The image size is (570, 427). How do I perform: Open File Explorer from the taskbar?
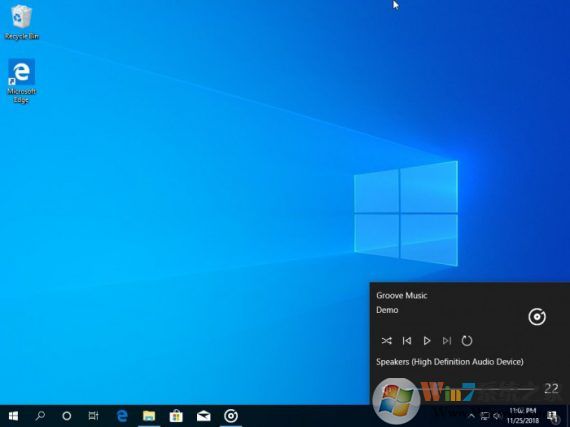(149, 416)
